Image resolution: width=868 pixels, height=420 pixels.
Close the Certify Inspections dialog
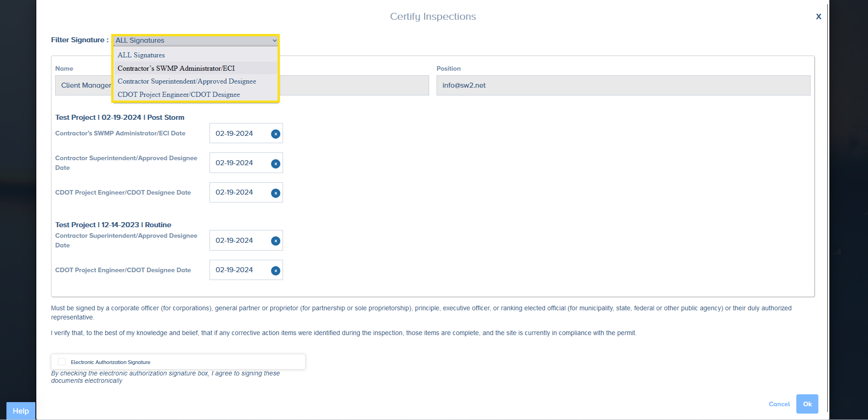tap(818, 17)
